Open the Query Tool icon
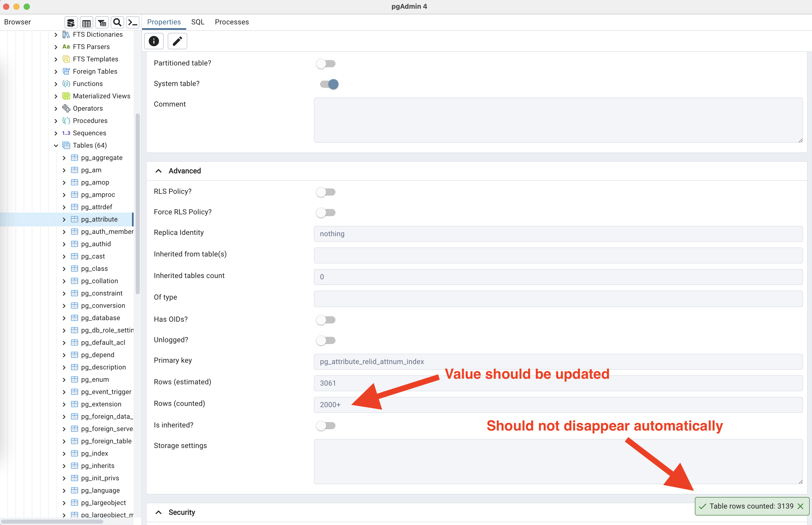 (71, 22)
